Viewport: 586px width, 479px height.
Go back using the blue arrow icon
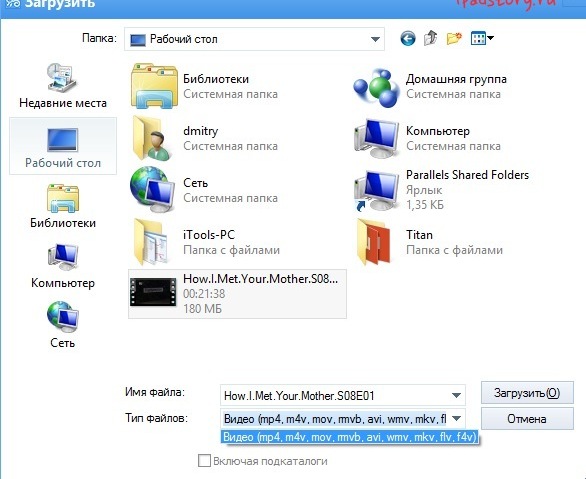tap(408, 38)
